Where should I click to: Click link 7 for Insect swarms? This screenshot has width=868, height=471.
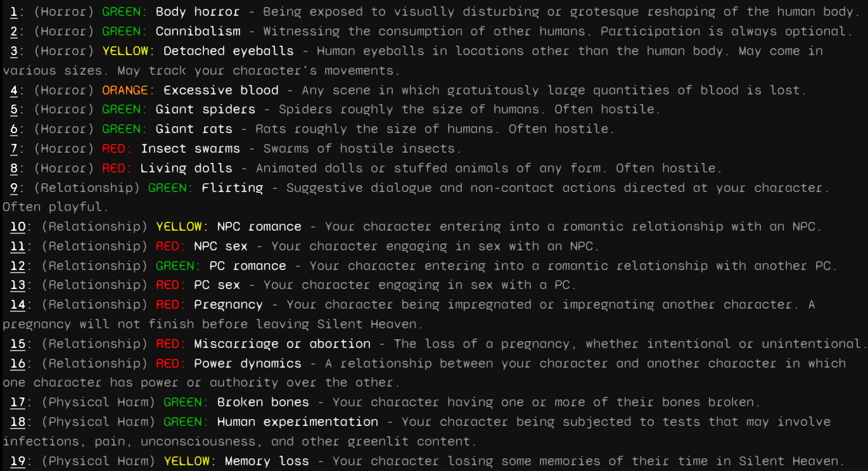coord(14,148)
